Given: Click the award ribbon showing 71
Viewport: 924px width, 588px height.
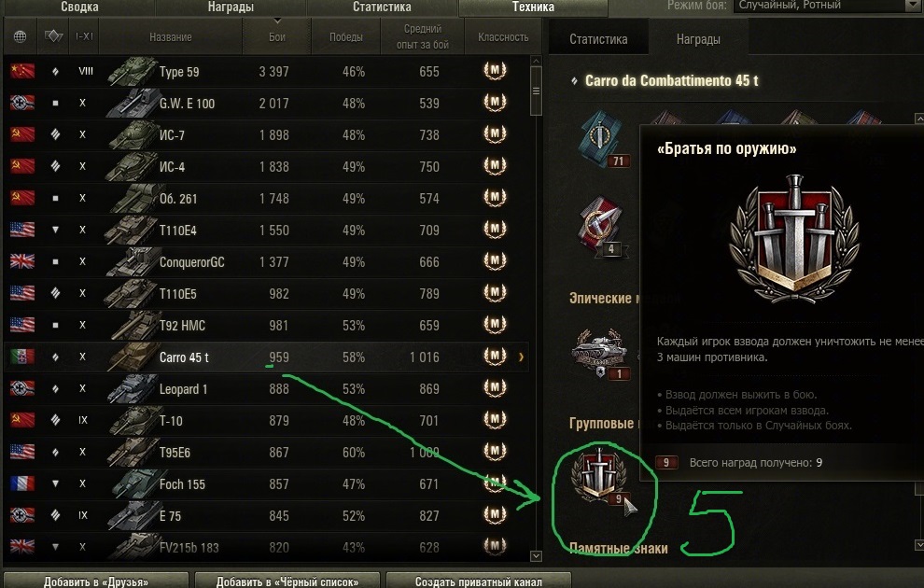Looking at the screenshot, I should click(602, 138).
